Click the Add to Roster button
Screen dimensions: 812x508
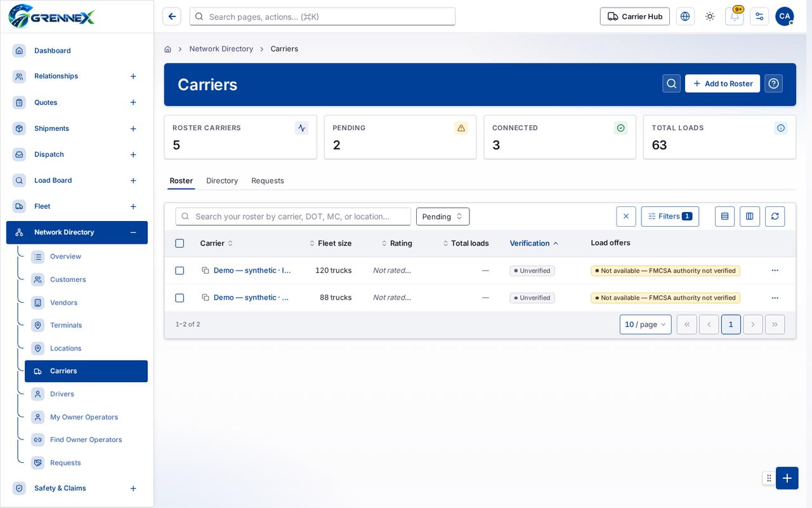(723, 84)
